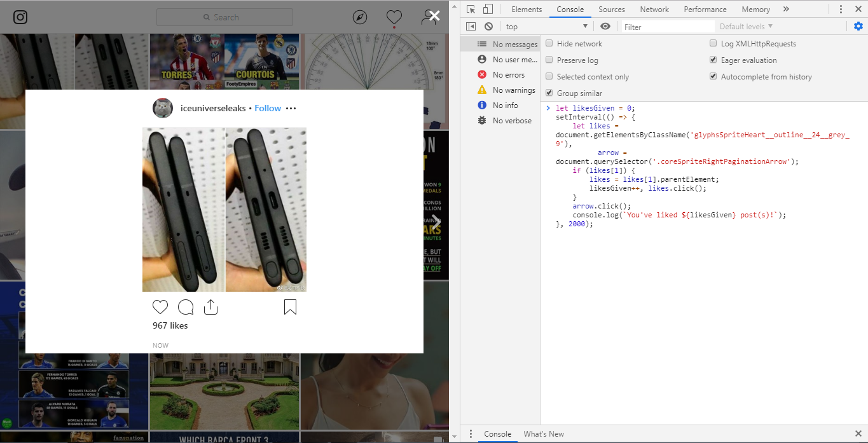The image size is (868, 443).
Task: Go to next post with right arrow
Action: pos(436,221)
